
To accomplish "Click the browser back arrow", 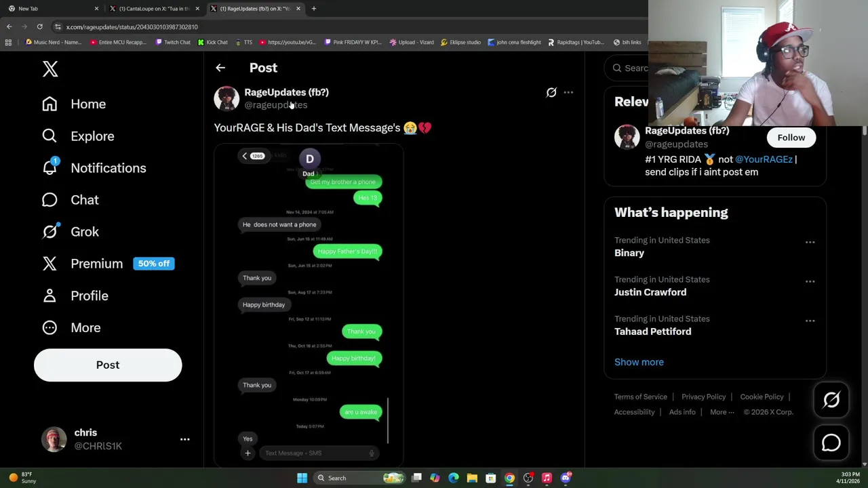I will (x=9, y=26).
